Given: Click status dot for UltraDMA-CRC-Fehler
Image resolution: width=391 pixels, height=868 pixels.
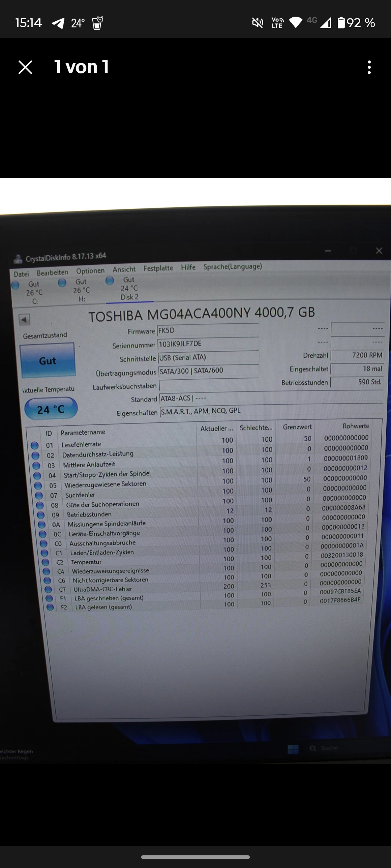Looking at the screenshot, I should tap(48, 590).
